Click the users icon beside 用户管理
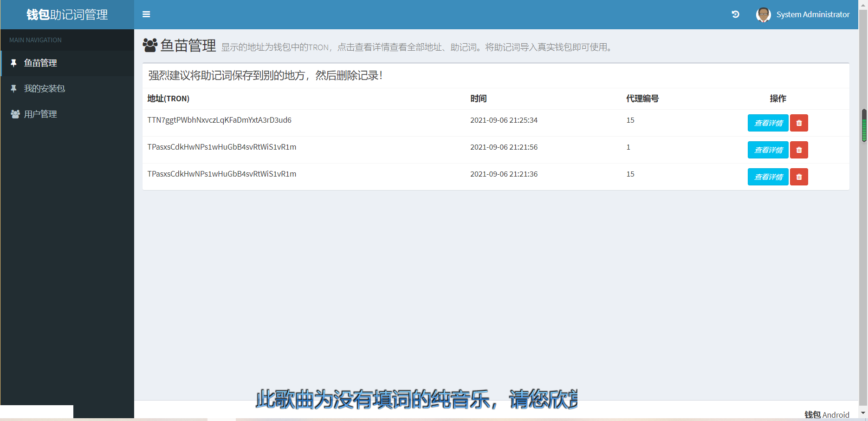This screenshot has width=868, height=421. [15, 114]
